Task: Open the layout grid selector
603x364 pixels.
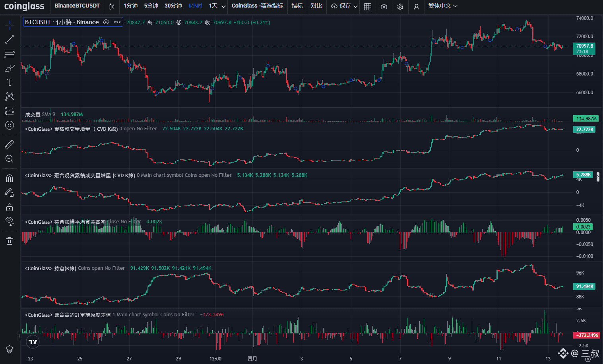Action: [368, 6]
